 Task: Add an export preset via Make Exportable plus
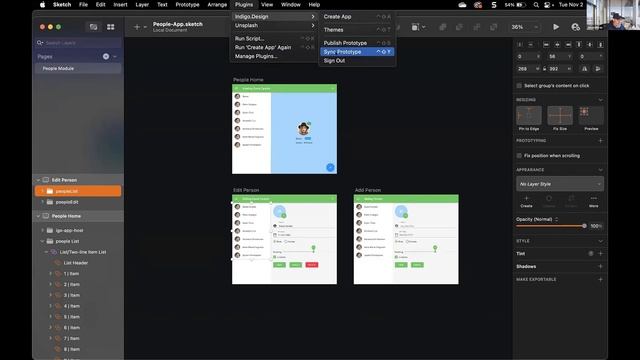pos(600,280)
